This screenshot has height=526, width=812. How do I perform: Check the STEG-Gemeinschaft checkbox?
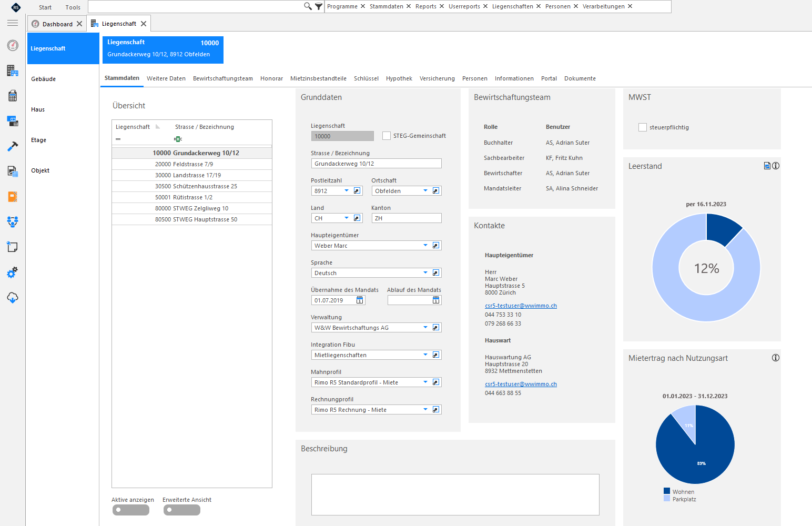(387, 136)
